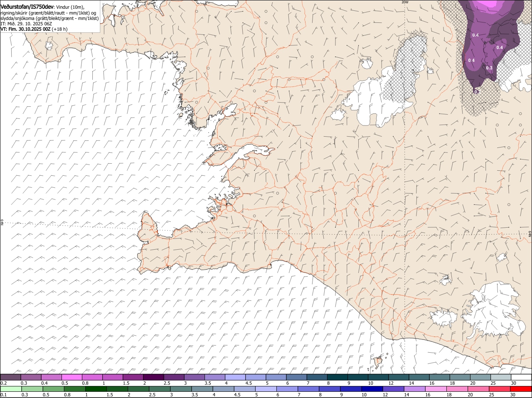This screenshot has height=398, width=532.
Task: Click the Veðurstofan/IS750dev title text
Action: coord(27,7)
